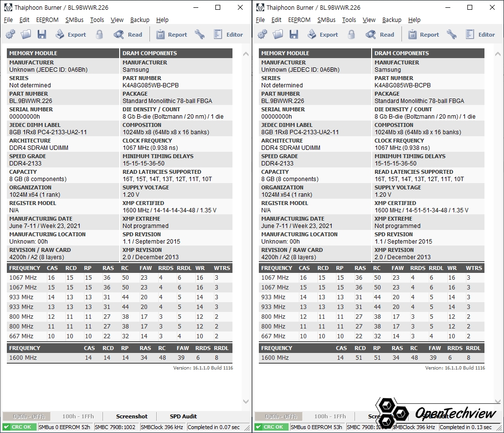
Task: Click open file icon in right window toolbar
Action: 278,34
